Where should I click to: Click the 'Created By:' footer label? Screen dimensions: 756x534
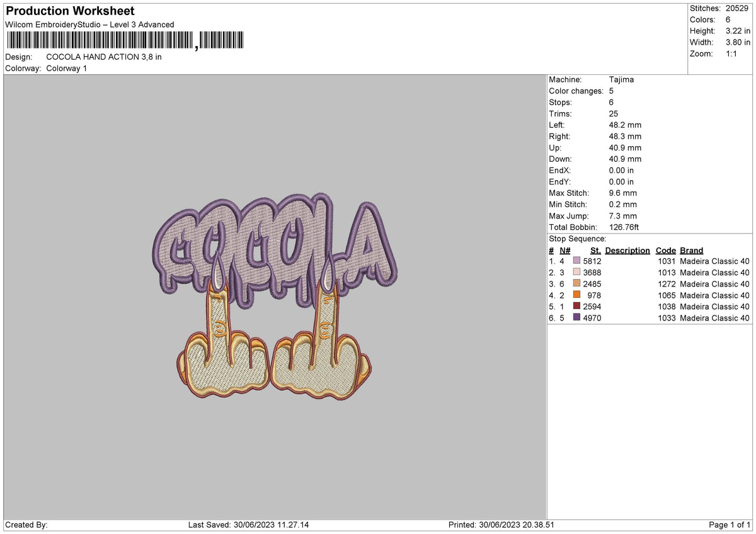pyautogui.click(x=26, y=525)
